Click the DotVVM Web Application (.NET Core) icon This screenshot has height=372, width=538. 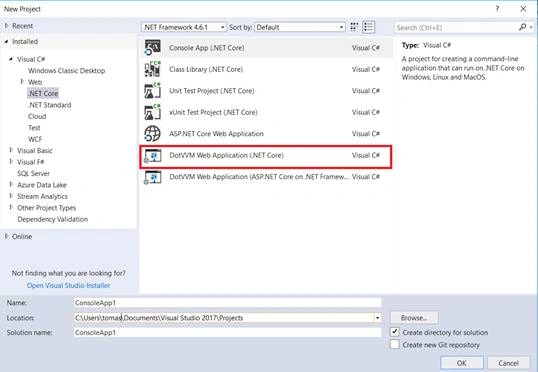tap(152, 155)
